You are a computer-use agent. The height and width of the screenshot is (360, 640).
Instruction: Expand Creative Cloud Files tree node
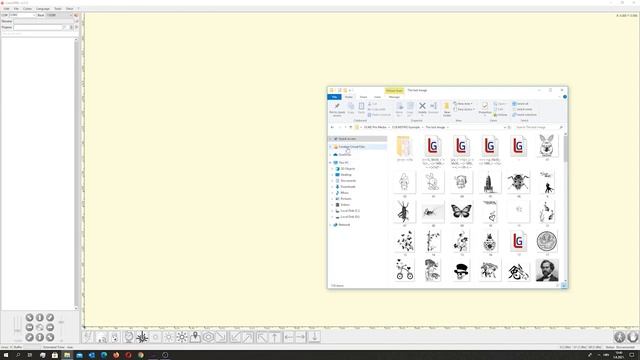click(331, 147)
